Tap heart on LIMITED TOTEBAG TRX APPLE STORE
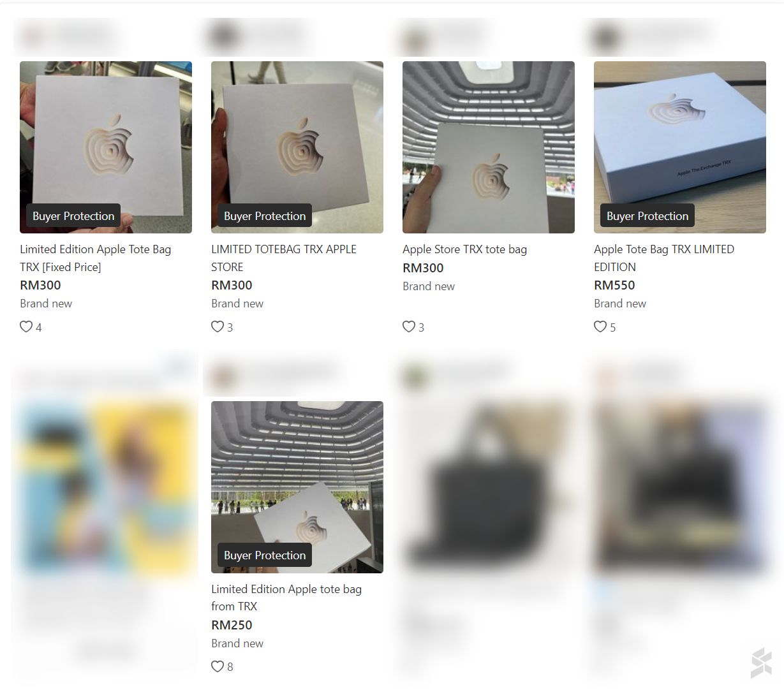This screenshot has width=784, height=690. 218,327
